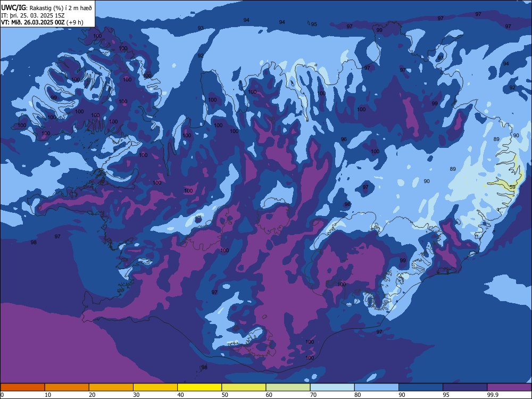Select the '10' legend tick label
This screenshot has height=399, width=532.
[x=48, y=395]
